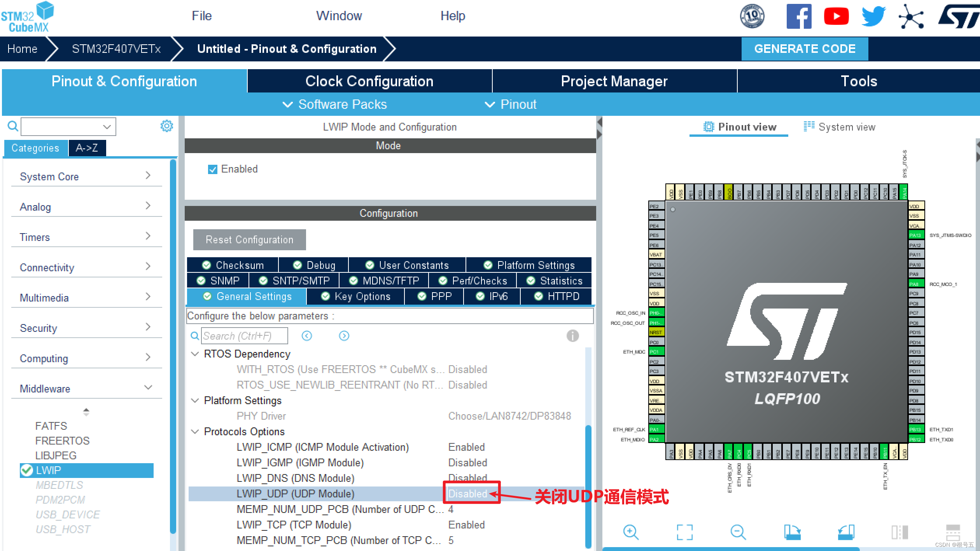Go to next search result arrow
980x551 pixels.
tap(344, 336)
